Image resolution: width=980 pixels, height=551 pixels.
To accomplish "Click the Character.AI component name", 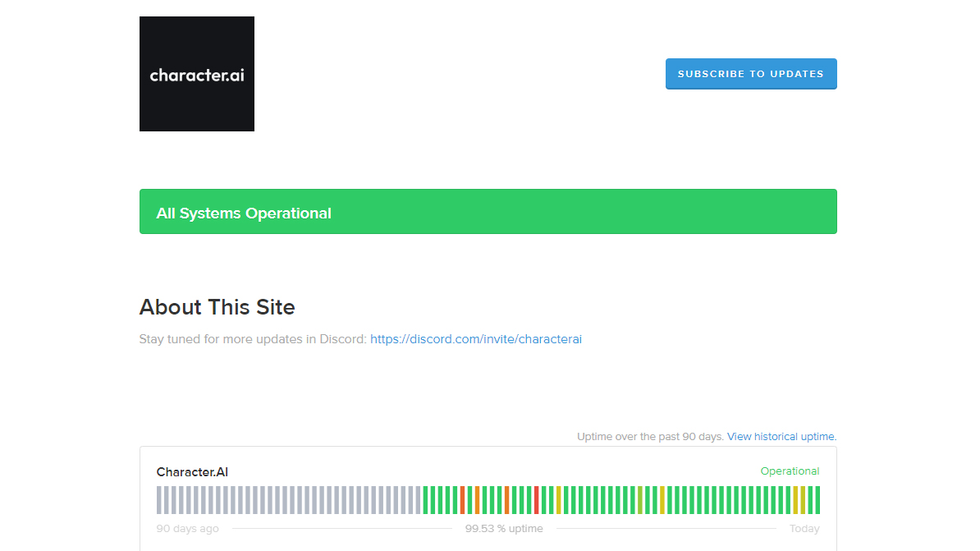I will (192, 472).
